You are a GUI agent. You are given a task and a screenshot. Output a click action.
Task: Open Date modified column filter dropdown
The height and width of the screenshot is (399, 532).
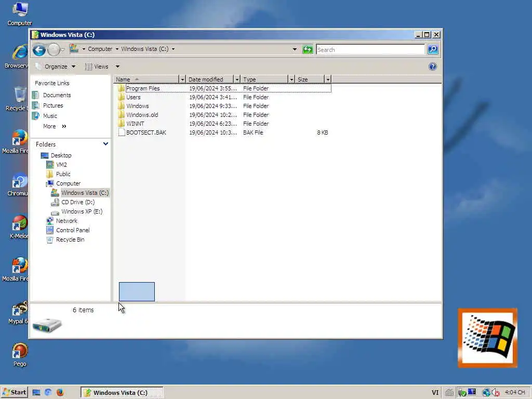(x=237, y=79)
